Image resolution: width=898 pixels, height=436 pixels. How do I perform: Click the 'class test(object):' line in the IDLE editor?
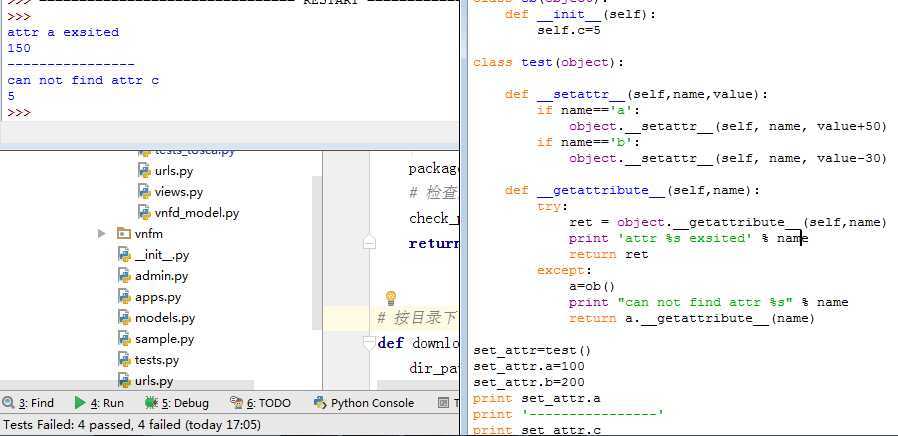(x=548, y=62)
